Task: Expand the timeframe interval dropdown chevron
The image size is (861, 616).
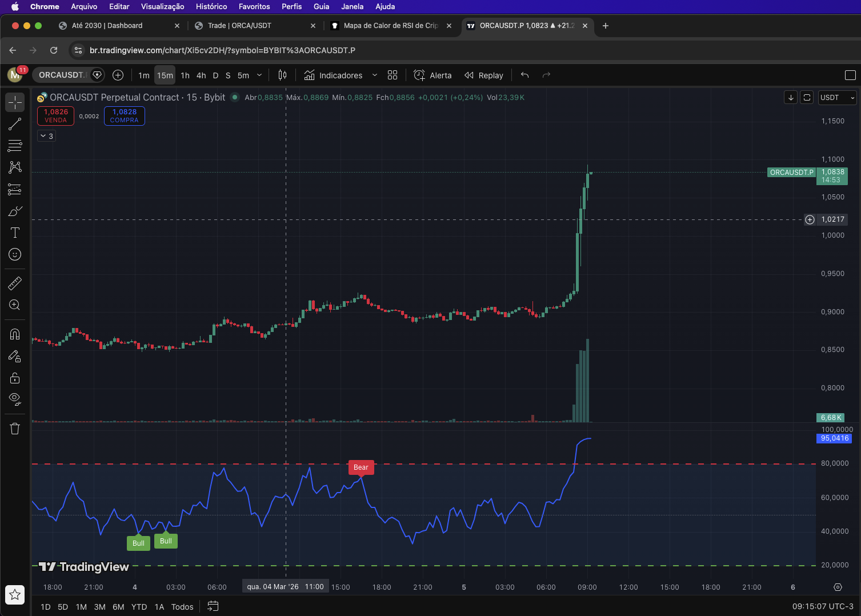Action: (259, 75)
